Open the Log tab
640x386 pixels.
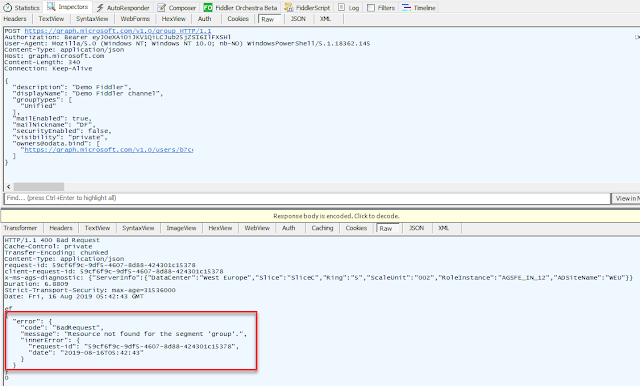[349, 7]
